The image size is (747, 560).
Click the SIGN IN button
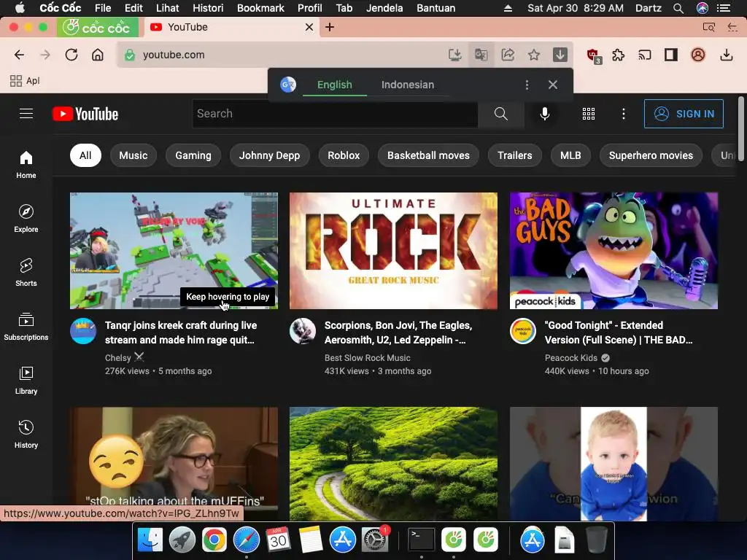(684, 114)
